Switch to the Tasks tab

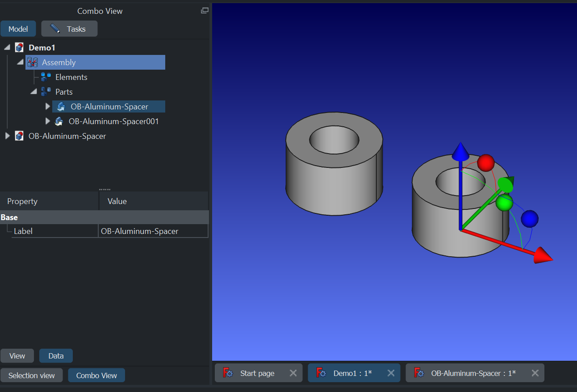tap(69, 29)
